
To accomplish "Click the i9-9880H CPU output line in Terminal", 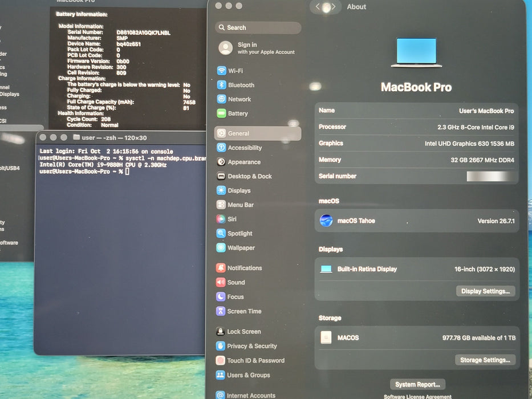I will click(x=103, y=165).
